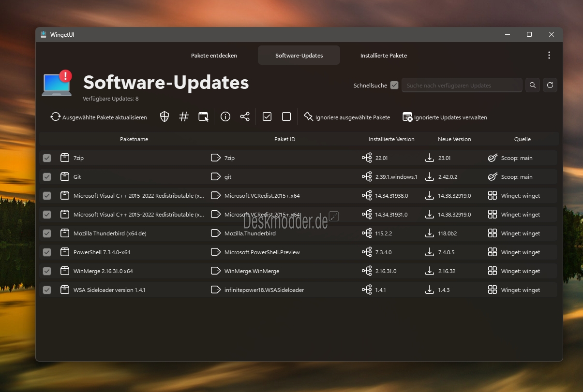The height and width of the screenshot is (392, 583).
Task: Click the skip hash check icon
Action: pos(184,116)
